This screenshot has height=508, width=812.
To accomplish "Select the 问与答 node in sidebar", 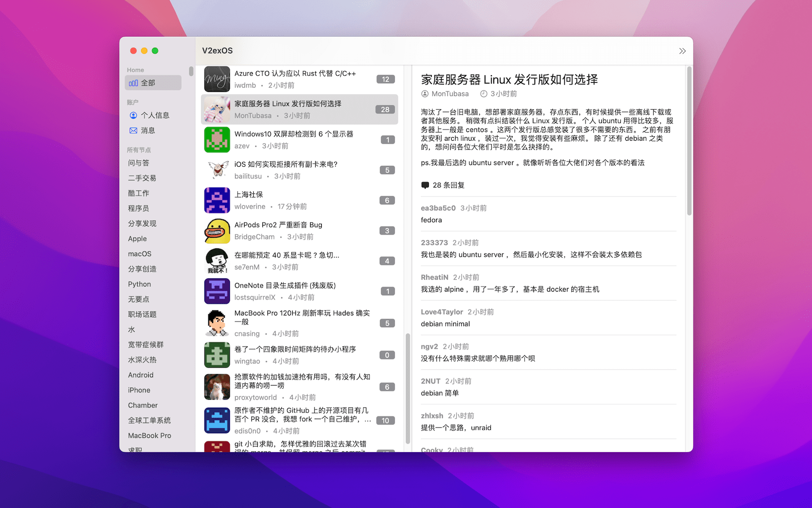I will coord(139,163).
